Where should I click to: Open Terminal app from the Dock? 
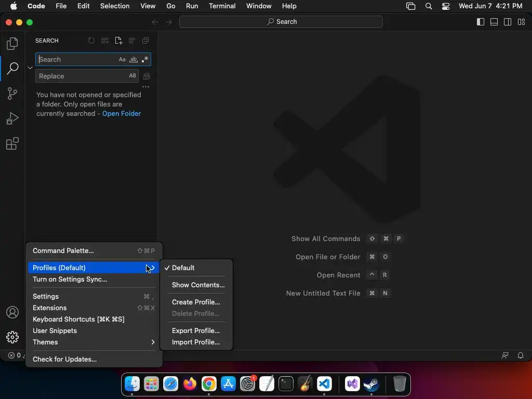pyautogui.click(x=286, y=384)
